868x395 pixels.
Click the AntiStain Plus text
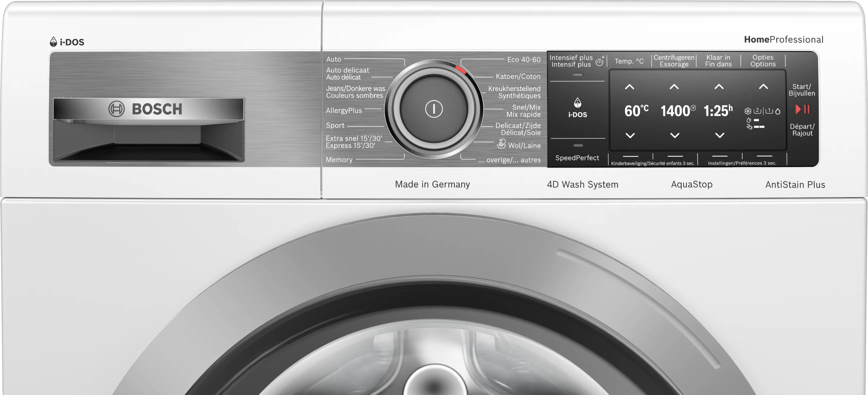click(x=795, y=185)
